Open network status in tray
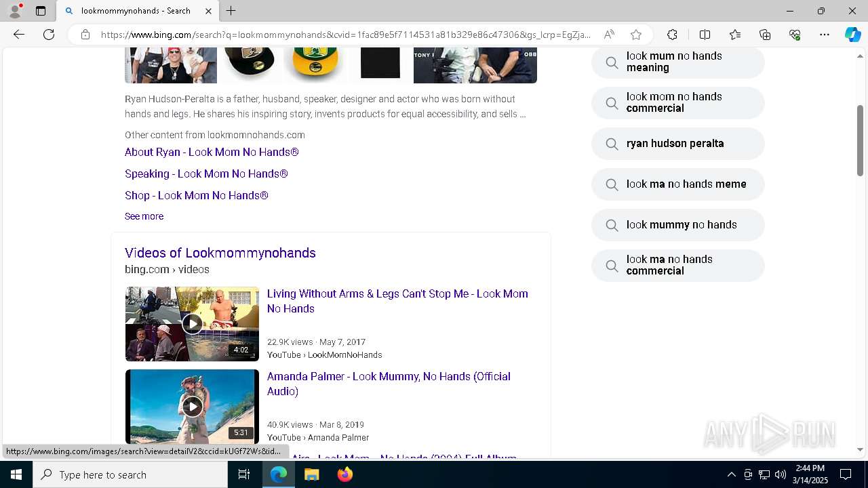 pos(764,474)
